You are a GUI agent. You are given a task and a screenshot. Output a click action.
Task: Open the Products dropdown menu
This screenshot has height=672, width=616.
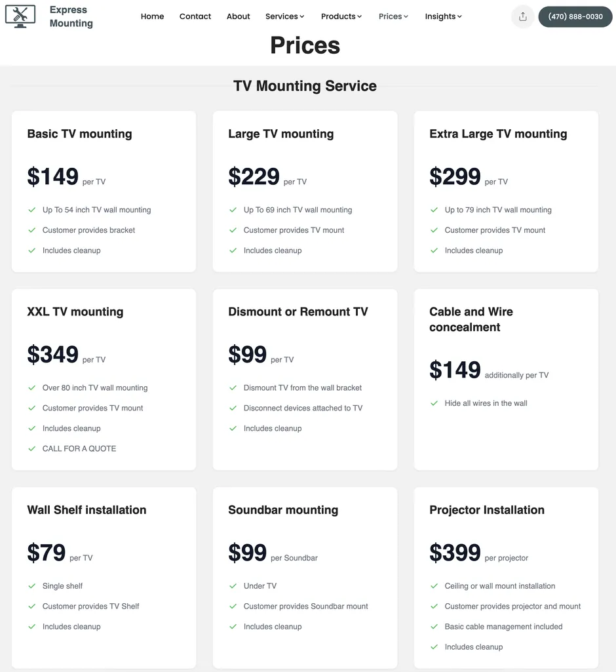click(x=341, y=16)
